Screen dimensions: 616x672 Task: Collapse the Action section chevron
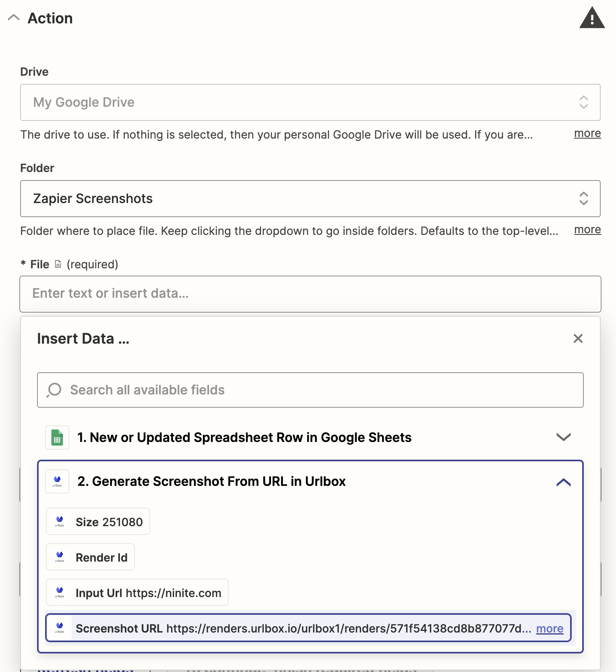click(x=14, y=18)
